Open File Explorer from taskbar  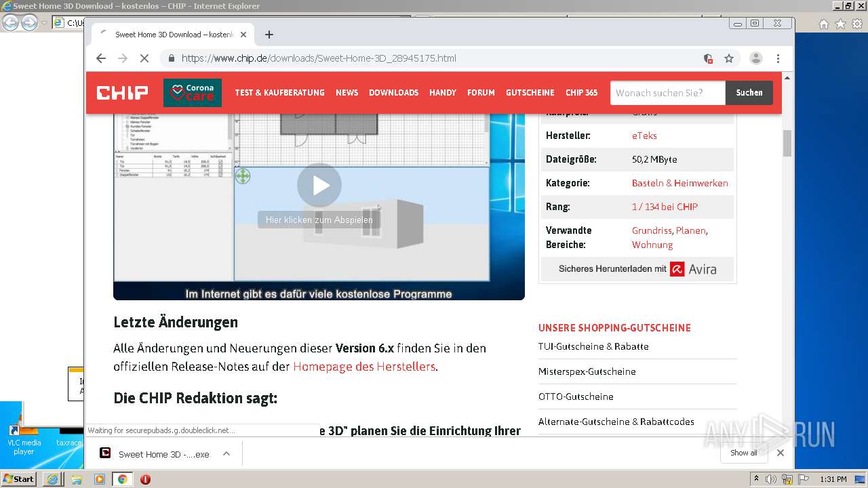coord(77,479)
